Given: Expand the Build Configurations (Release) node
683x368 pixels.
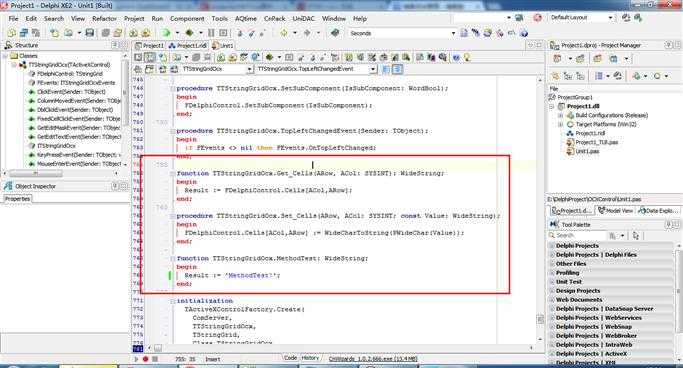Looking at the screenshot, I should point(561,115).
